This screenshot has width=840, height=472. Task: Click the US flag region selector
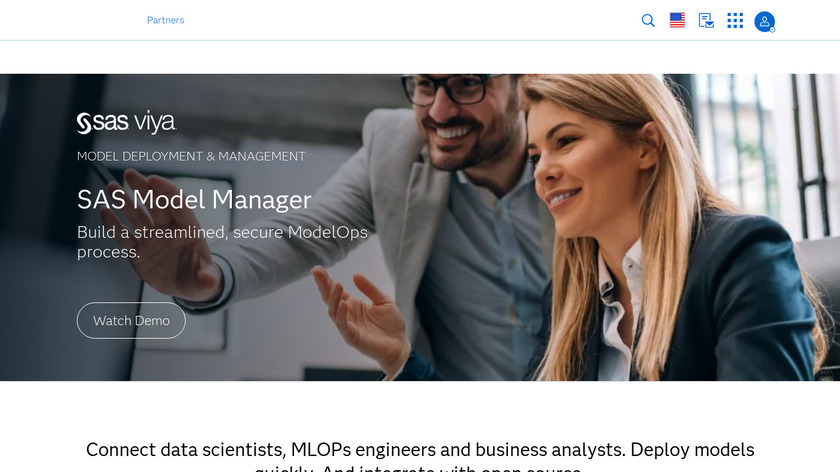click(677, 20)
